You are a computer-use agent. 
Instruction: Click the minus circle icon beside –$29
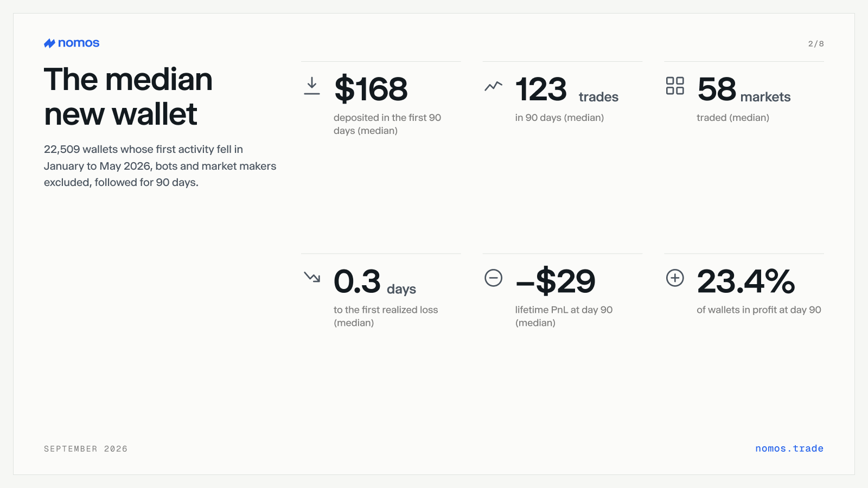(493, 278)
